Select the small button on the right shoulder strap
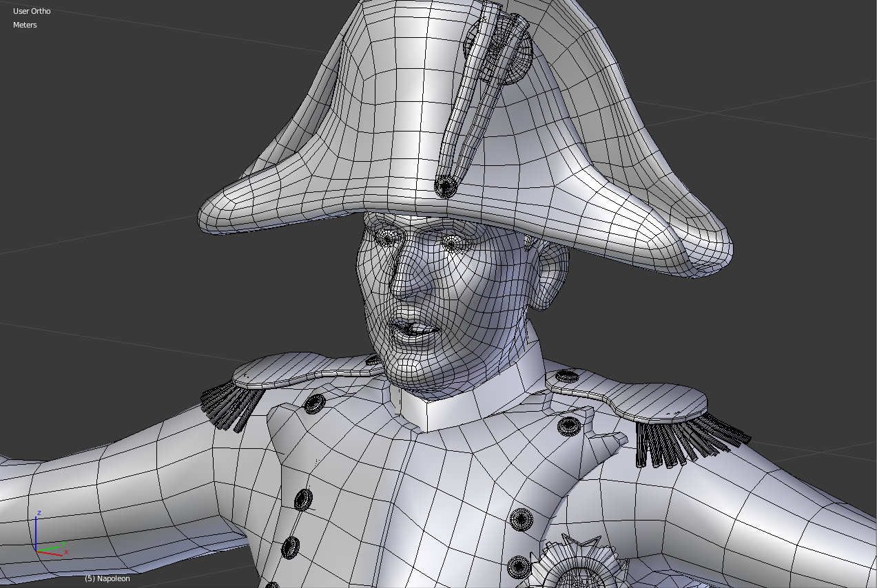Viewport: 877px width, 588px height. click(568, 377)
